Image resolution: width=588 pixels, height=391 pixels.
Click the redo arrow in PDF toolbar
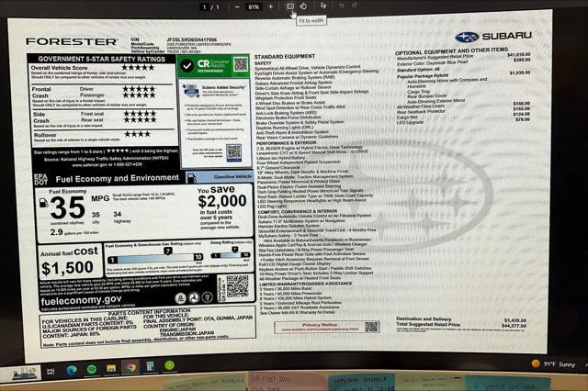click(x=355, y=6)
